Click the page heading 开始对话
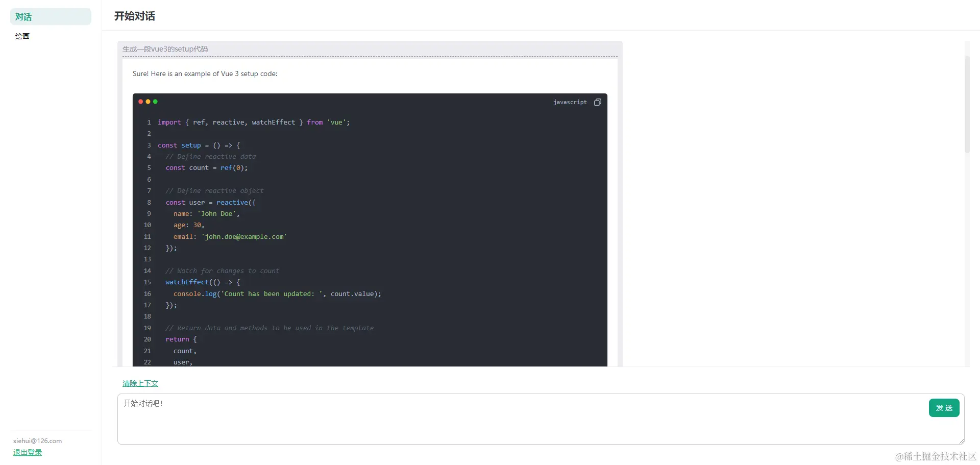Viewport: 980px width, 465px height. pos(135,16)
